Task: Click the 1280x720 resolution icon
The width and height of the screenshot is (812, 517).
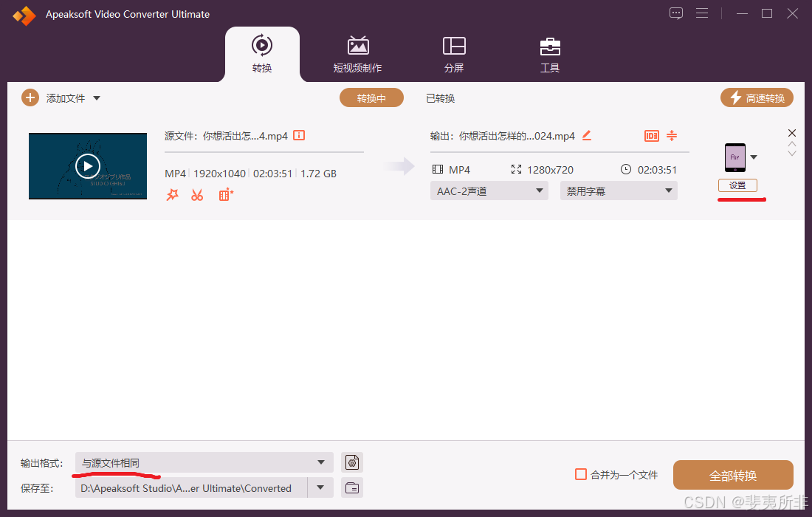Action: coord(516,169)
